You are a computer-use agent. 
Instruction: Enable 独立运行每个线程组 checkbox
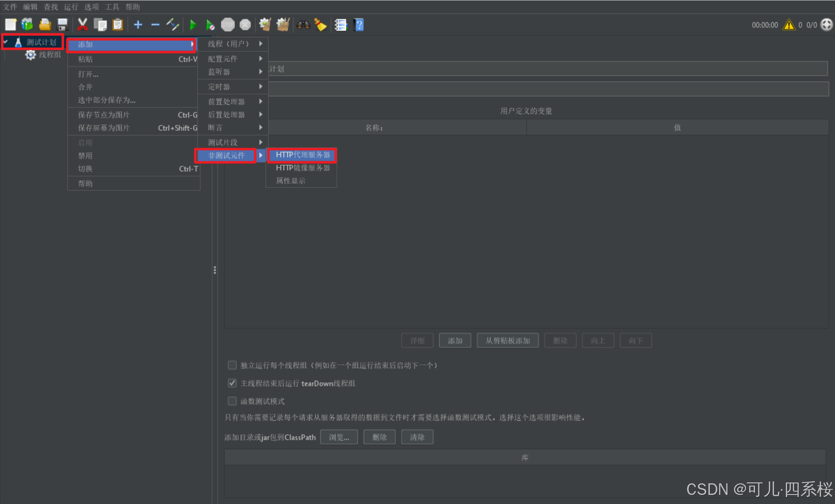point(232,365)
